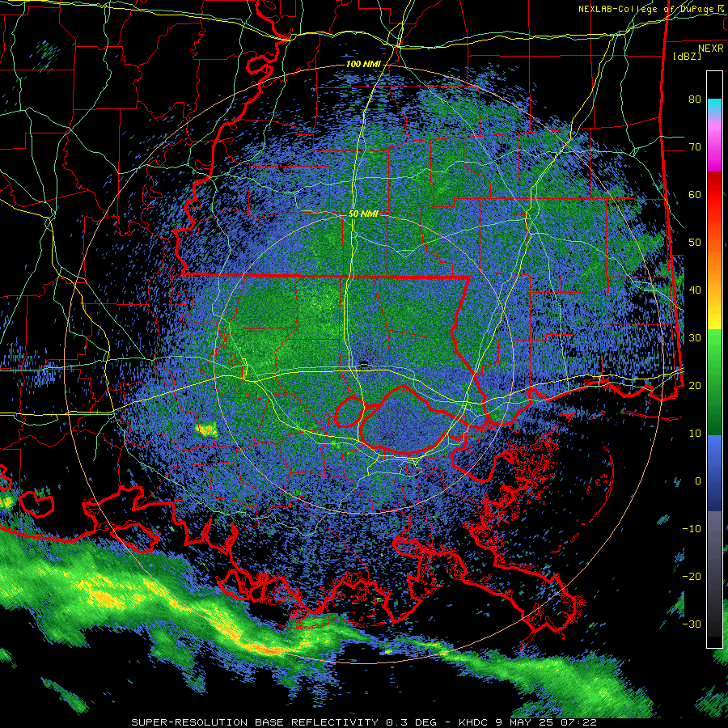Click the "50 NMI" range ring label
The image size is (728, 728).
coord(363,214)
